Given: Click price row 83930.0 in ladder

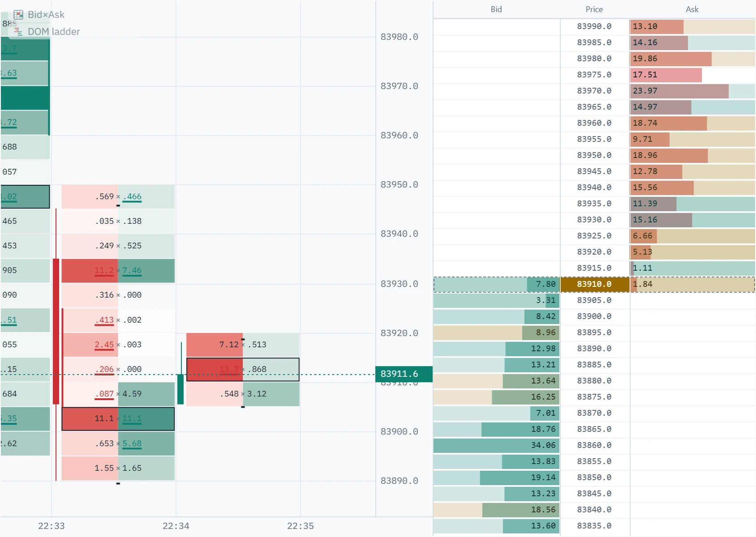Looking at the screenshot, I should pyautogui.click(x=594, y=220).
